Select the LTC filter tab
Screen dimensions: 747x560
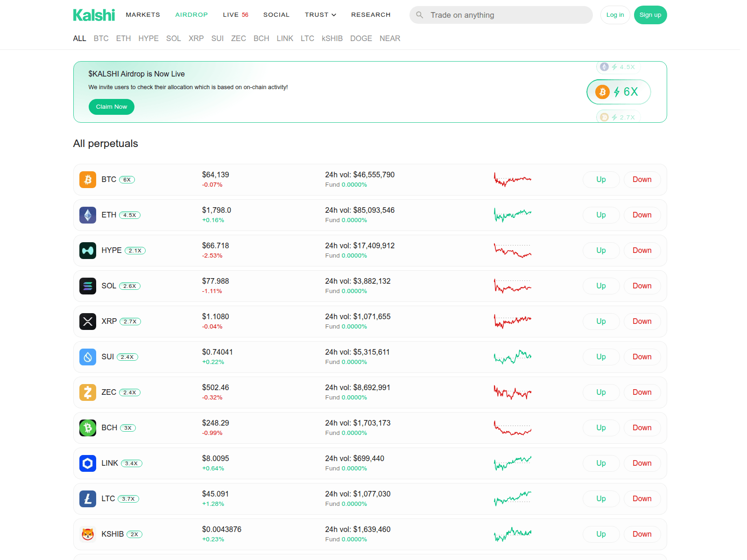pos(307,38)
